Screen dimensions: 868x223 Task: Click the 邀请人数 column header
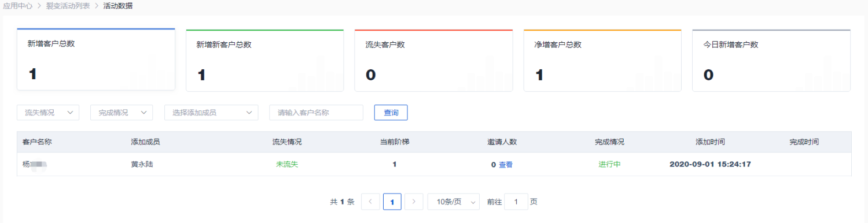[x=502, y=142]
